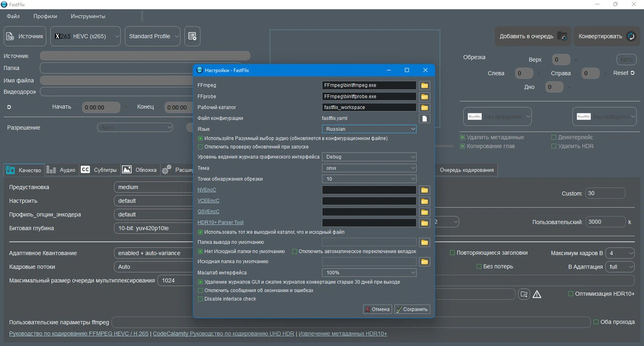The width and height of the screenshot is (644, 346).
Task: Browse for NVEncC path folder icon
Action: (425, 190)
